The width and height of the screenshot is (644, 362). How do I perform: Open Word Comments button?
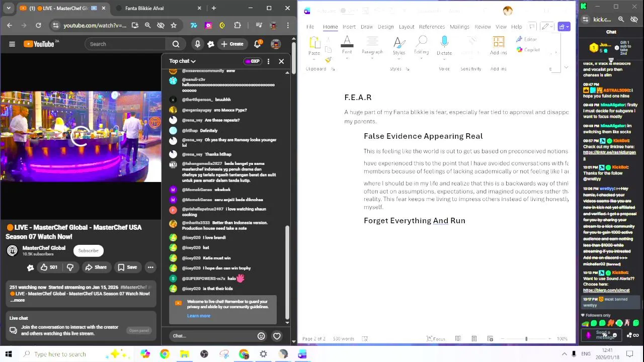532,27
